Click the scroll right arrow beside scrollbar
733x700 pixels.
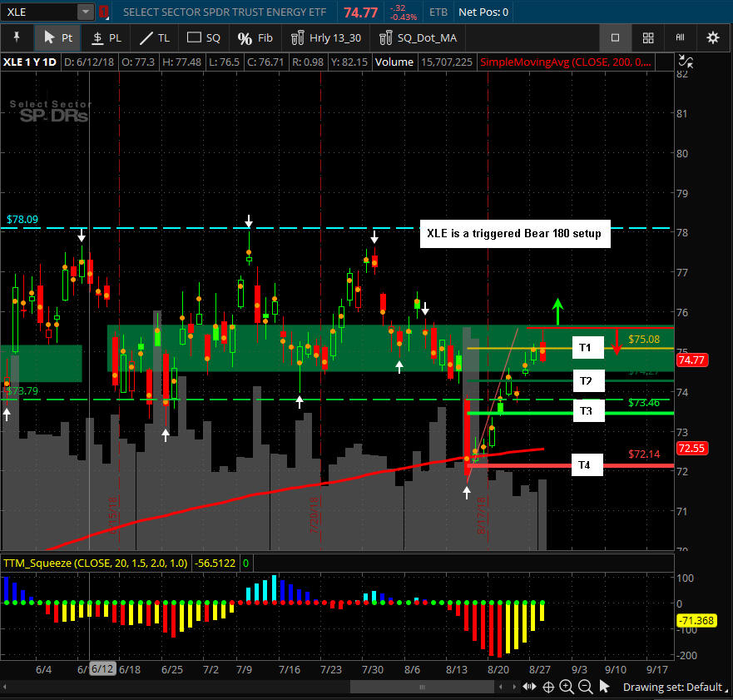tap(514, 687)
